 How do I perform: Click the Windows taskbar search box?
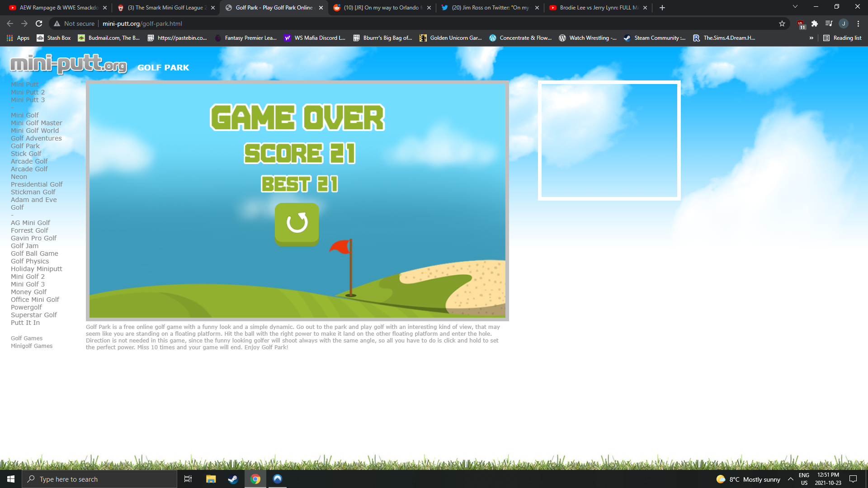pyautogui.click(x=99, y=479)
